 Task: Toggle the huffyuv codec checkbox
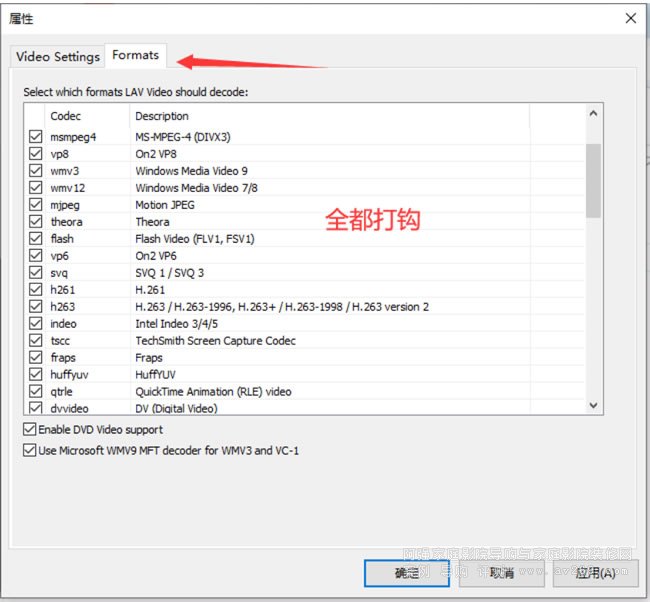[36, 375]
